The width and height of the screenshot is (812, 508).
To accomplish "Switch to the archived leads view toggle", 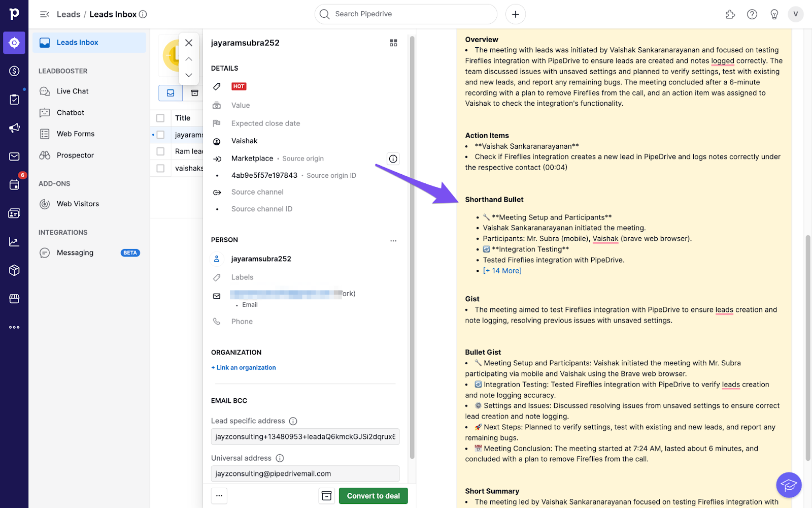I will (194, 93).
